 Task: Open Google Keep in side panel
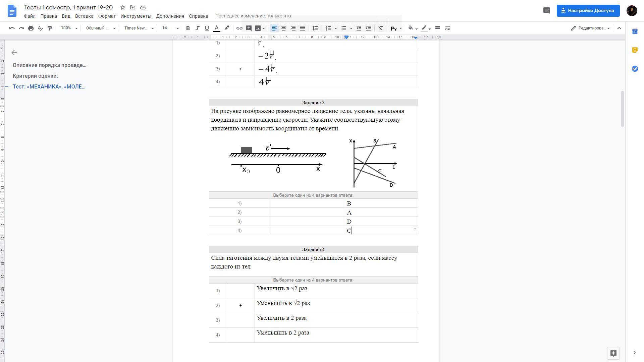click(635, 50)
